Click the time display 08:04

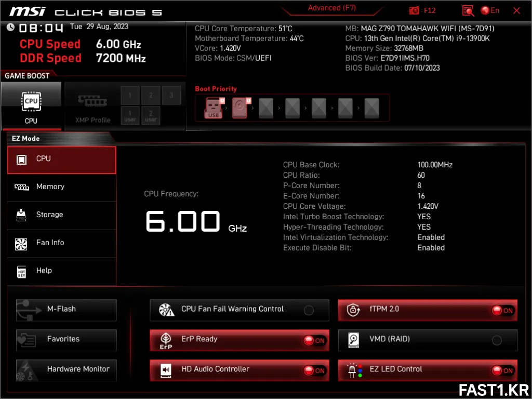coord(41,28)
